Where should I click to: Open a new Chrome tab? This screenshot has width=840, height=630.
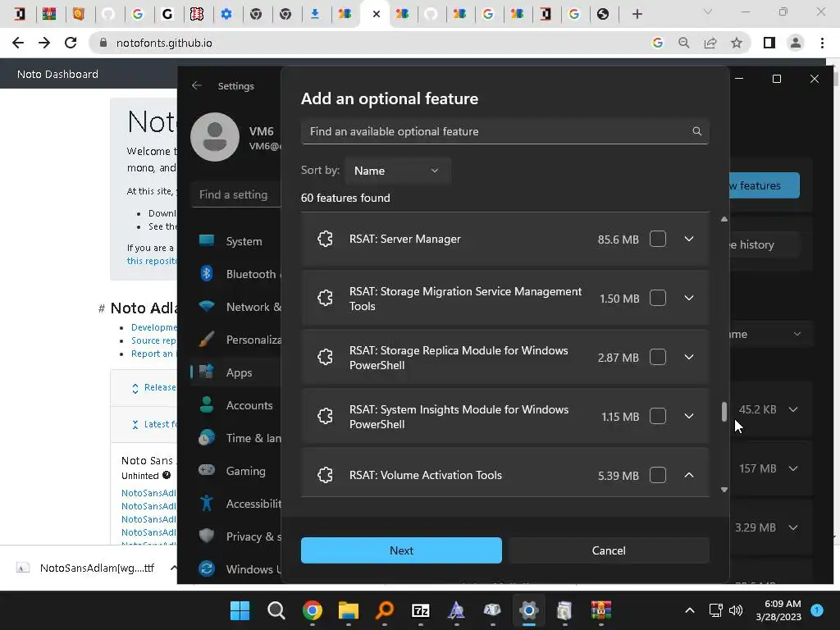637,14
